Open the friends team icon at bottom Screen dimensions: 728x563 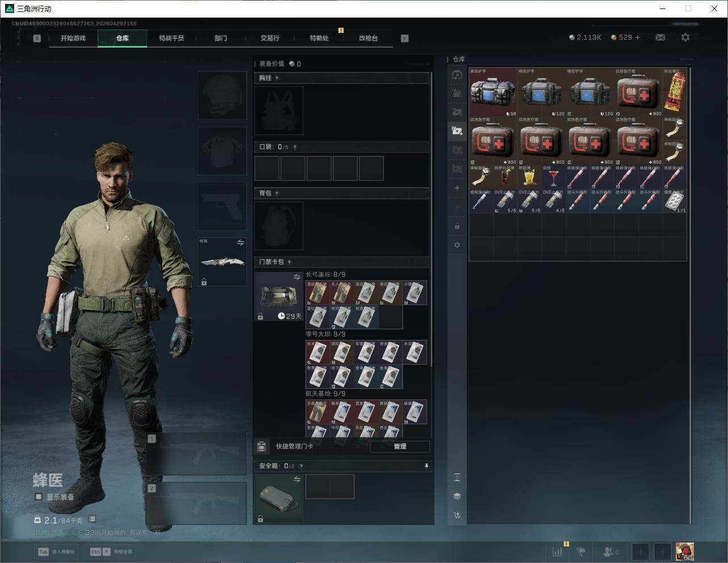pos(610,552)
